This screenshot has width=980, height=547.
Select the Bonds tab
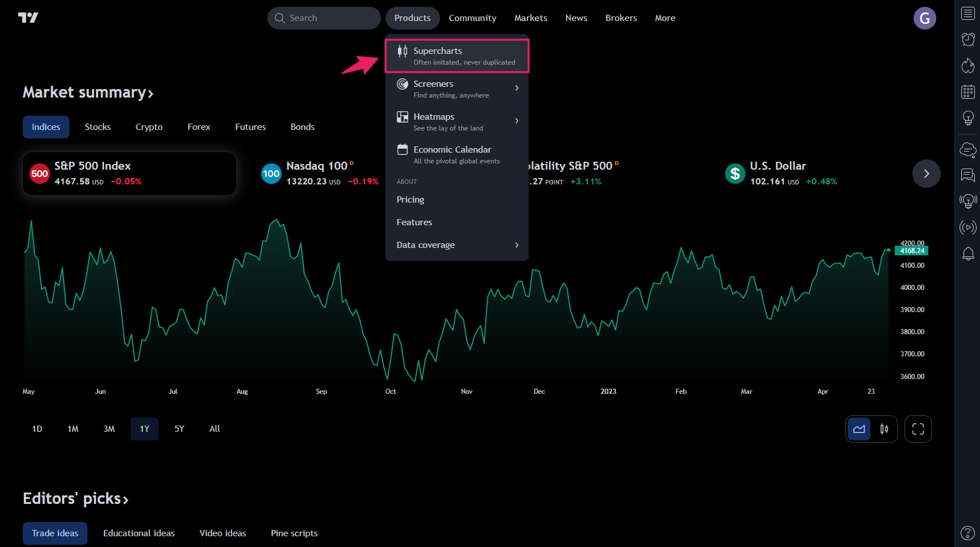pyautogui.click(x=303, y=127)
